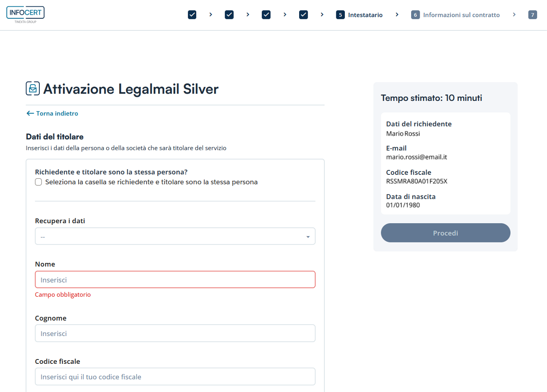Click the fourth completed step checkmark
The width and height of the screenshot is (547, 392).
[303, 15]
